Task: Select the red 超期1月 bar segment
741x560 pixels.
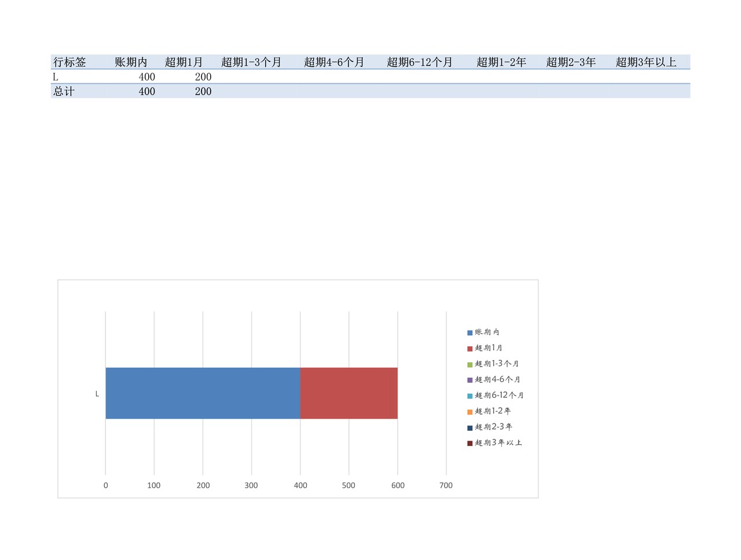Action: pos(349,393)
